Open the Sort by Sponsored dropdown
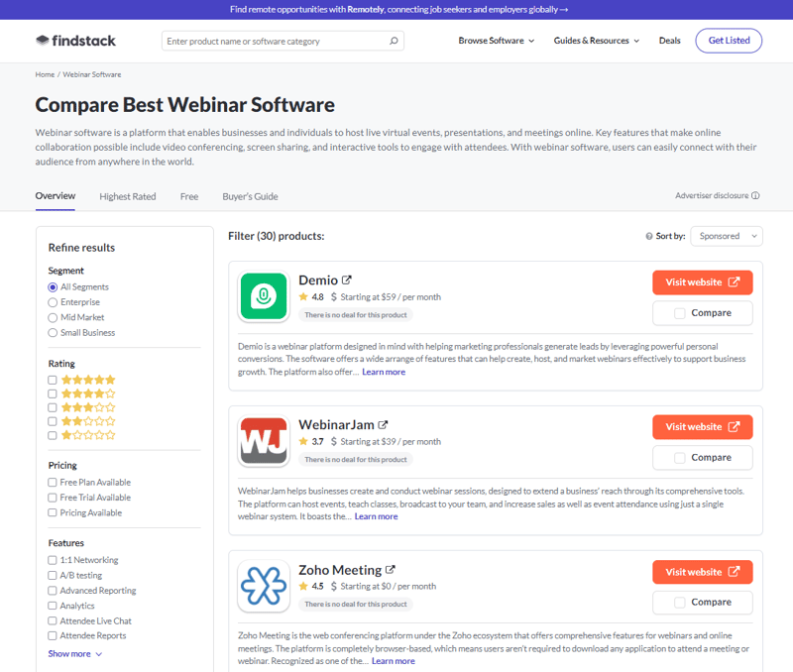Viewport: 793px width, 672px height. point(727,236)
